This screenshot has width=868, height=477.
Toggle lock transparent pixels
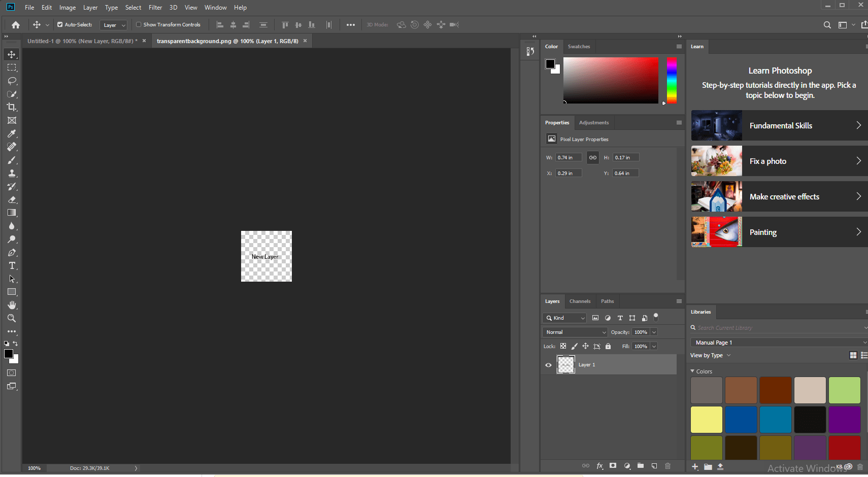click(x=563, y=346)
